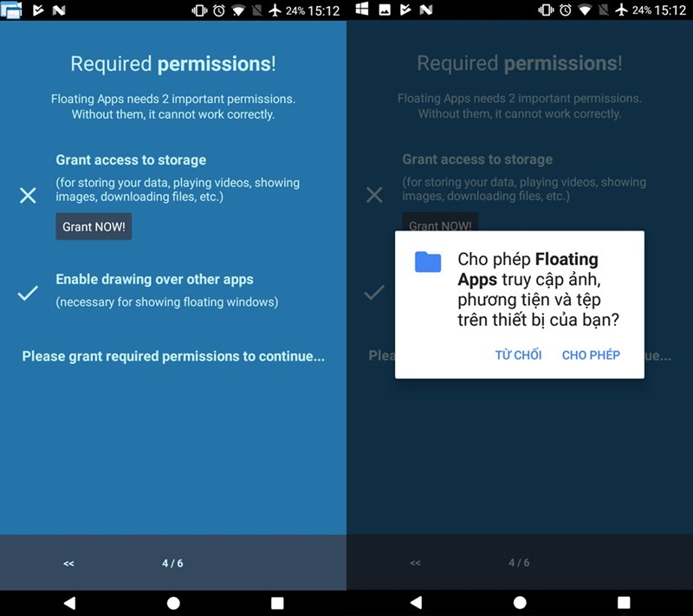Tap the play-store check icon, left status bar
This screenshot has width=693, height=616.
(38, 10)
